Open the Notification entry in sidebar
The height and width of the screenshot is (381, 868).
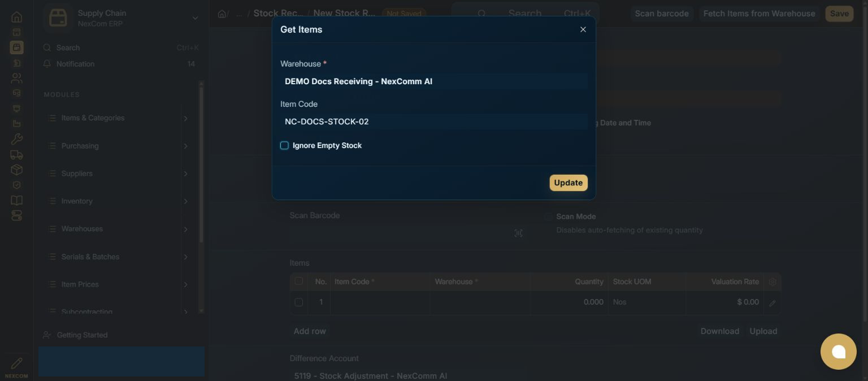coord(119,64)
